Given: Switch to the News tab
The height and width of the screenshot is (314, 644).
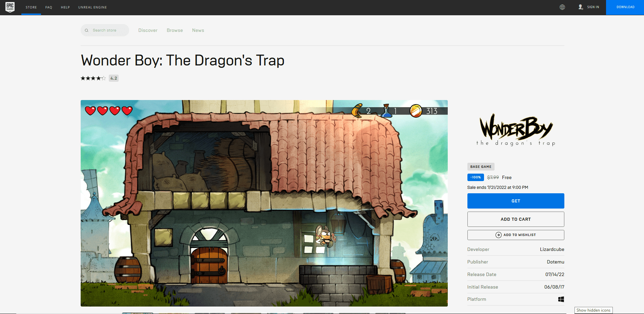Looking at the screenshot, I should pos(198,31).
